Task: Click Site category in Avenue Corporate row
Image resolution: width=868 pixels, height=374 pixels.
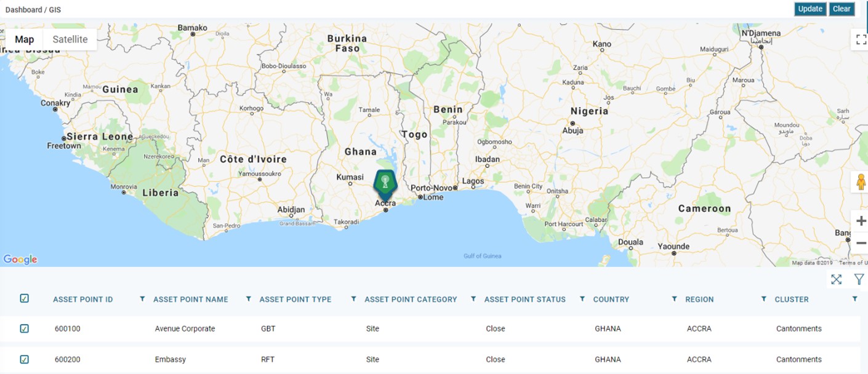Action: click(372, 328)
